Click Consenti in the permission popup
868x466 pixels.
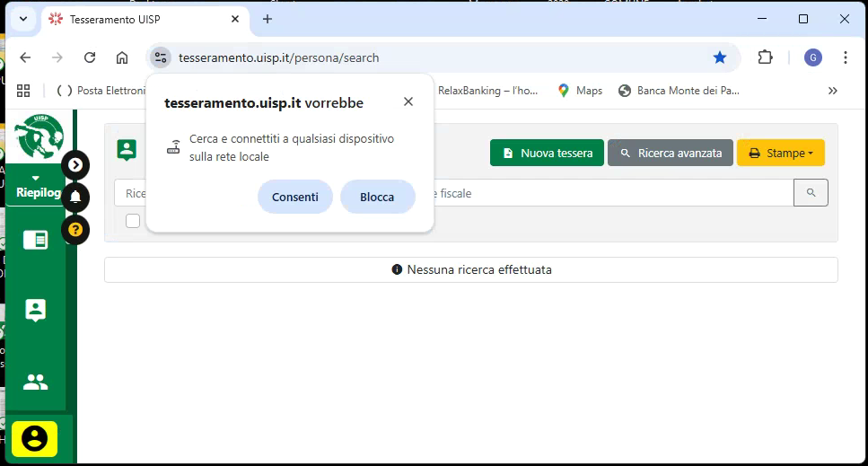(294, 197)
